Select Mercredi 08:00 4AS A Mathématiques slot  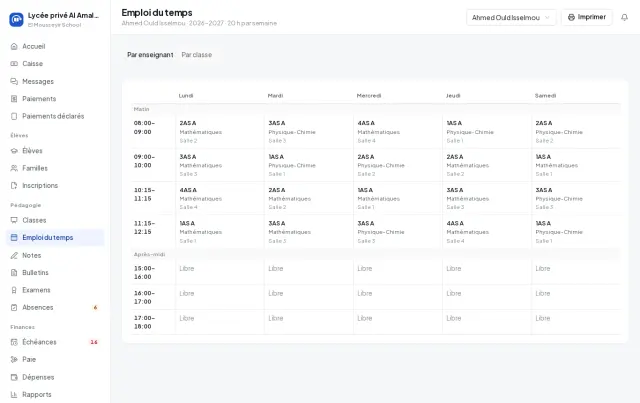point(398,131)
